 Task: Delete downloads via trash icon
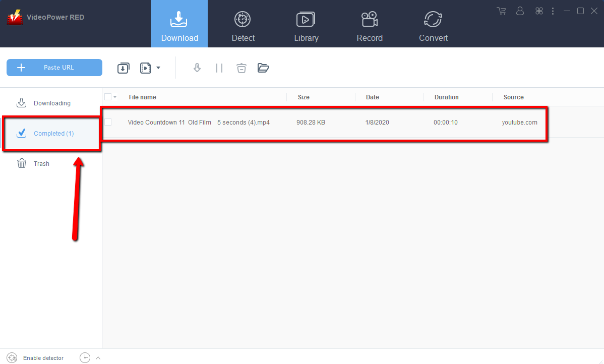click(x=241, y=68)
